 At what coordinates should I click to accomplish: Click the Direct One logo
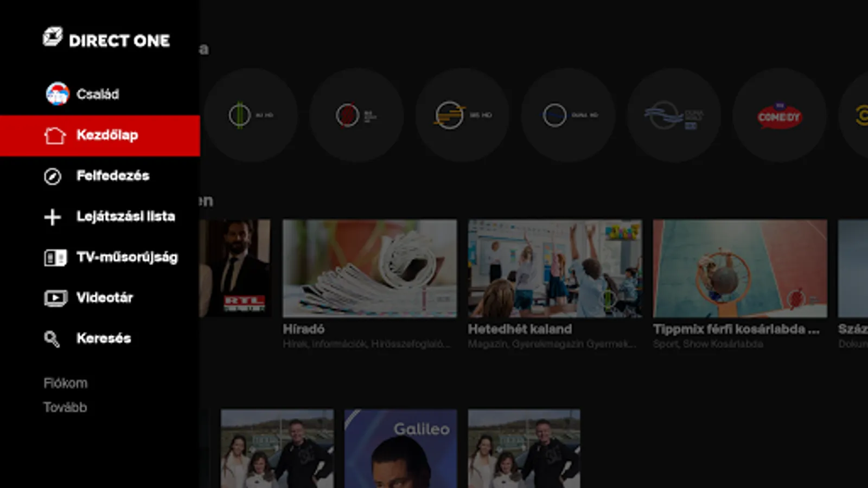[106, 38]
